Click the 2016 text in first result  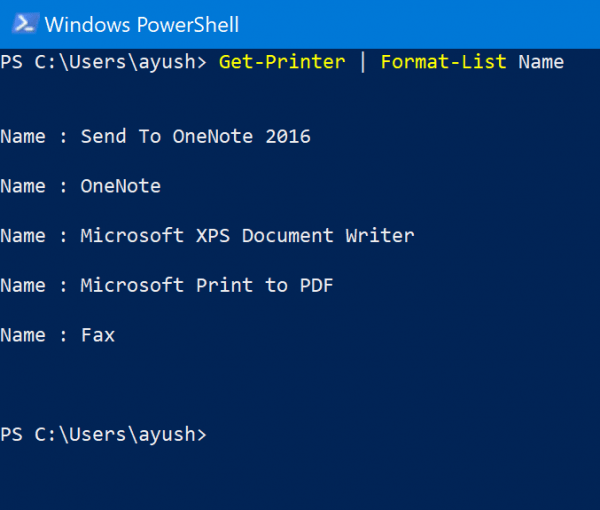coord(288,137)
